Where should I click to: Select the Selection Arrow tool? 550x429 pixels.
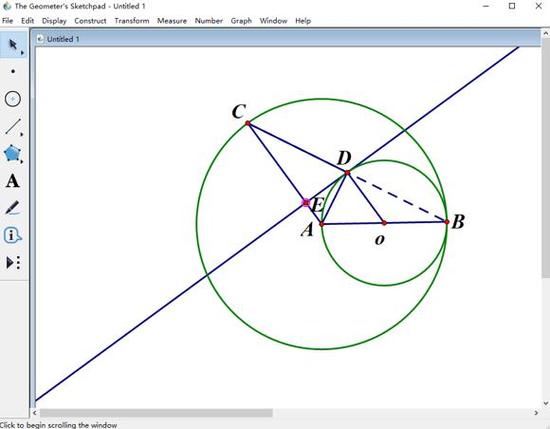pyautogui.click(x=13, y=45)
